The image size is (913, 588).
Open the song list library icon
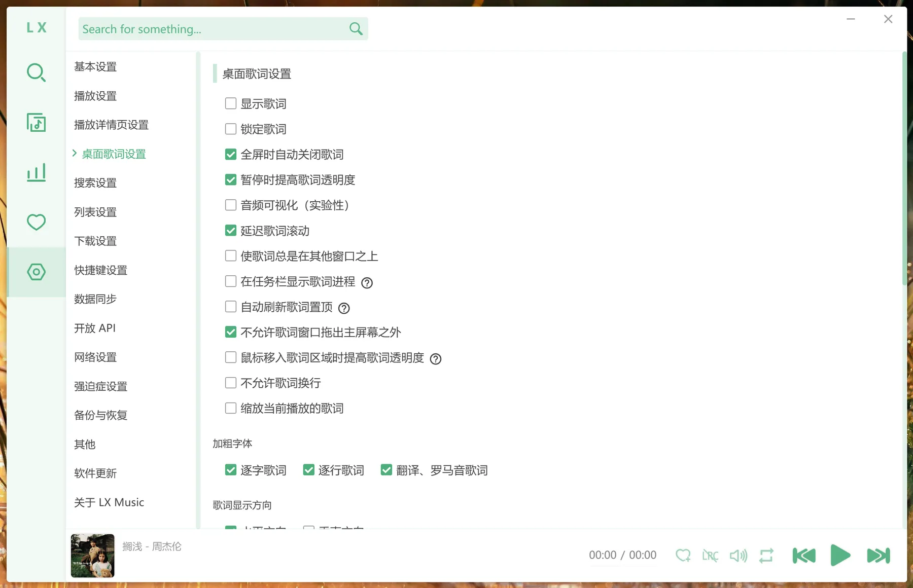point(36,122)
